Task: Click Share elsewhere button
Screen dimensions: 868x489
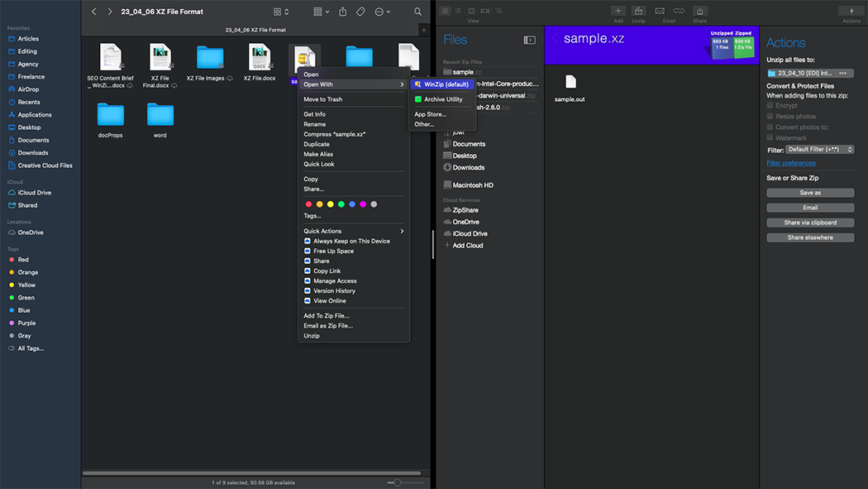Action: (810, 237)
